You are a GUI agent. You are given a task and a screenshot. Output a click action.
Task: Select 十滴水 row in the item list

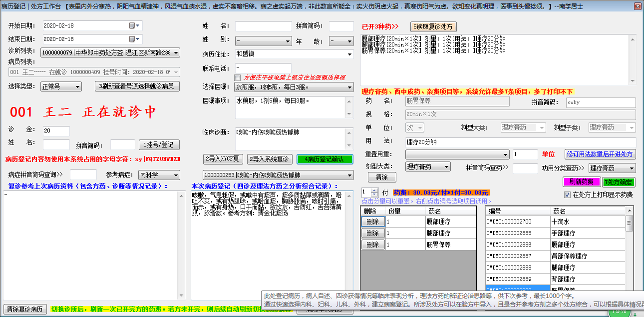[560, 221]
